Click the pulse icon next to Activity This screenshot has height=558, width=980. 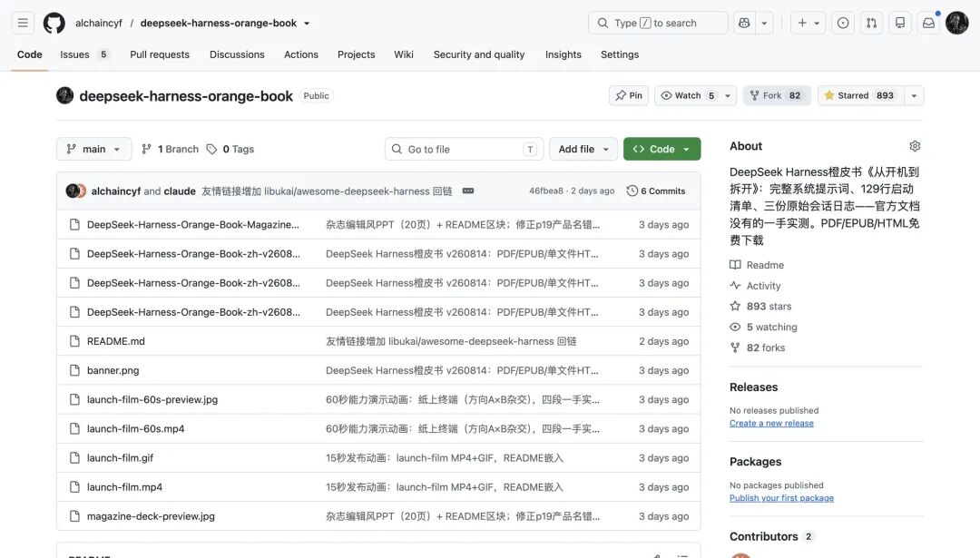coord(735,286)
